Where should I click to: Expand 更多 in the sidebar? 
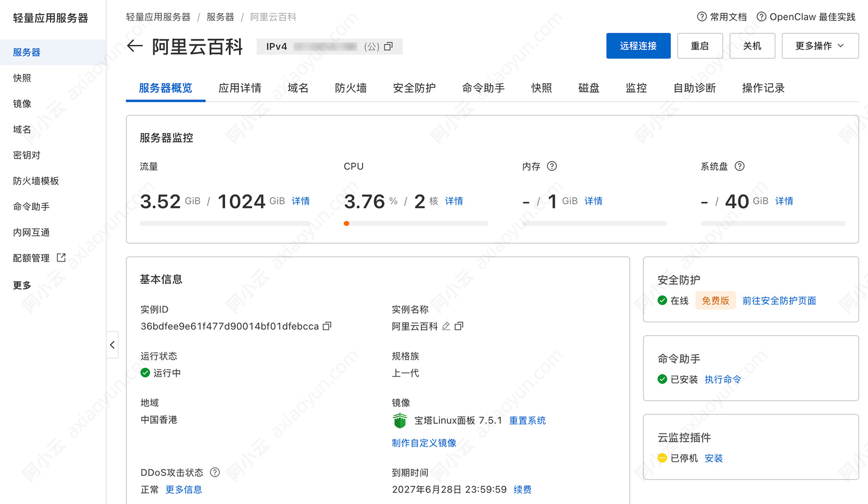point(22,285)
